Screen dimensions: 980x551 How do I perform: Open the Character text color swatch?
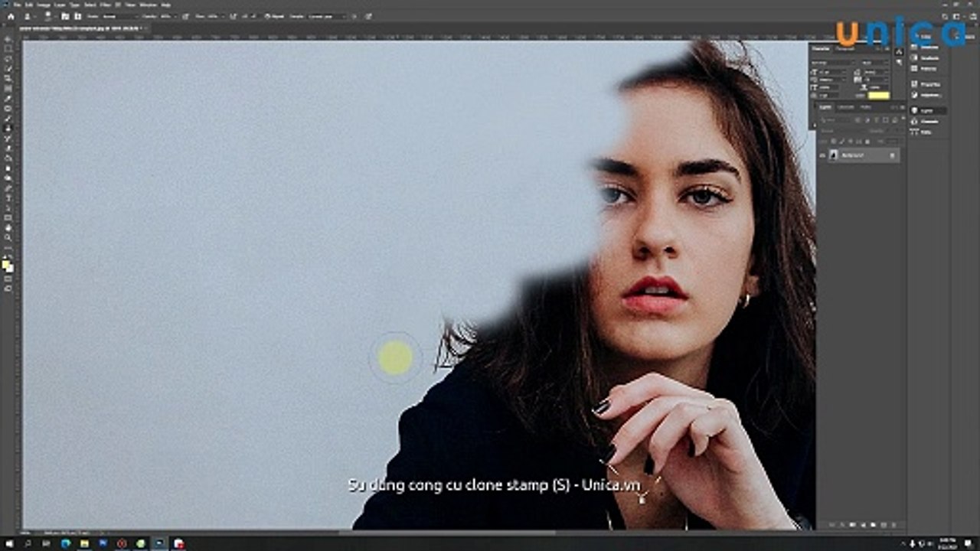879,96
